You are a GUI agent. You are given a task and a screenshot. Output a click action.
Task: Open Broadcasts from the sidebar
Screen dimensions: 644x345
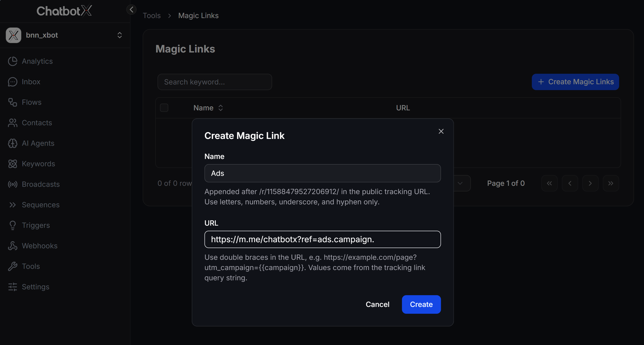pyautogui.click(x=41, y=185)
